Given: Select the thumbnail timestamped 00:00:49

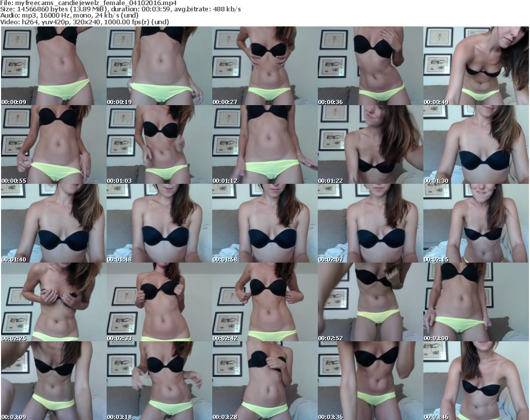Looking at the screenshot, I should tap(476, 66).
